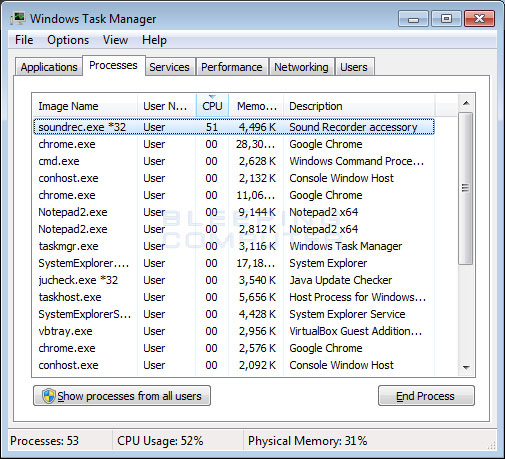The image size is (505, 459).
Task: Switch to the Services tab
Action: pyautogui.click(x=169, y=67)
